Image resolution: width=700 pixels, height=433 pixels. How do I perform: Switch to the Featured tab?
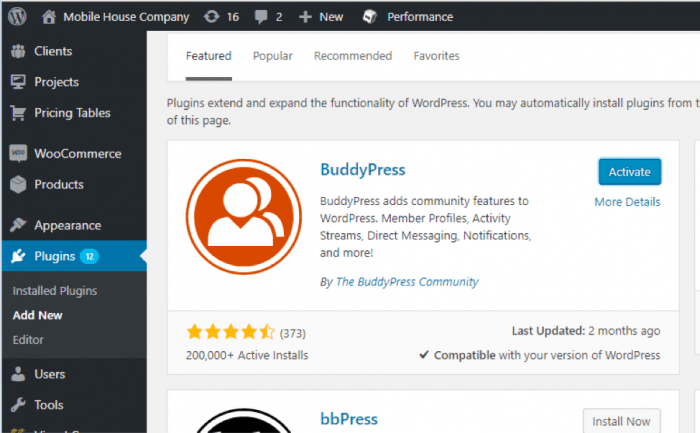point(208,56)
